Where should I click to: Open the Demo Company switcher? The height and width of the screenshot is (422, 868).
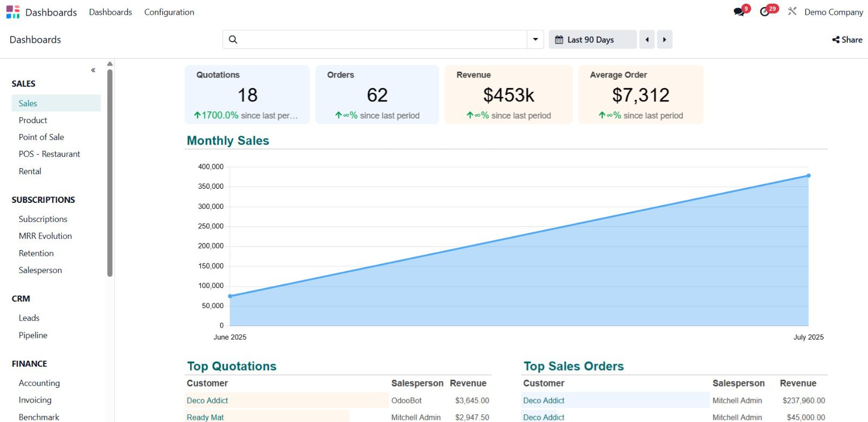[x=833, y=12]
